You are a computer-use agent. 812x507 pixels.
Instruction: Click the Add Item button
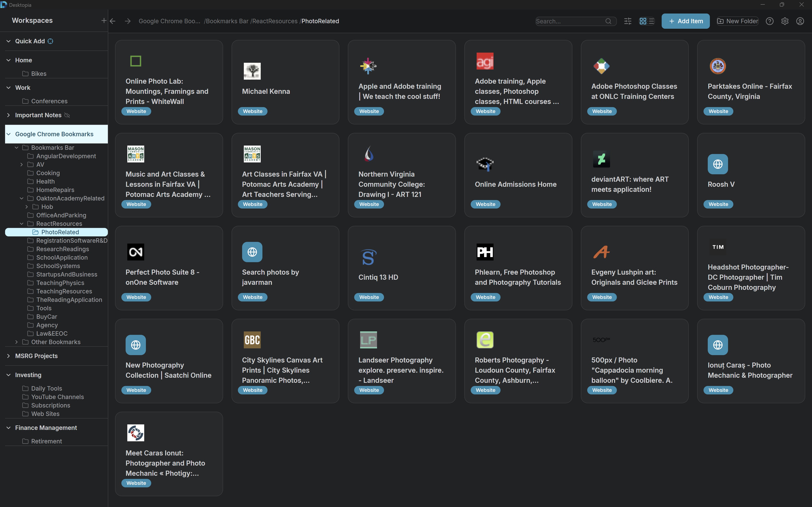(685, 21)
